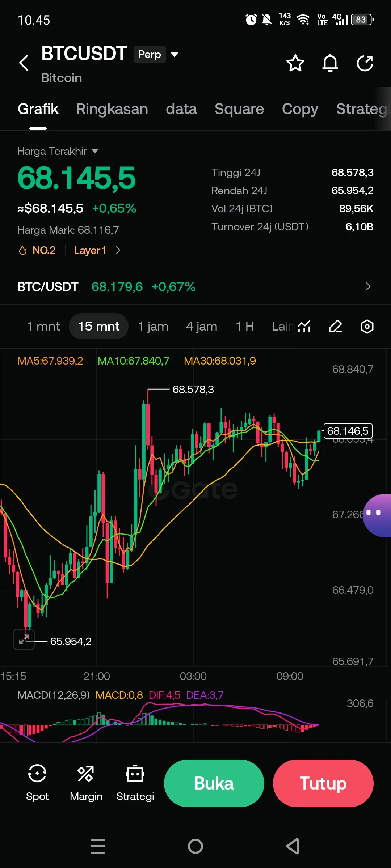
Task: Open BTC/USDT spot pair row chevron
Action: point(368,286)
